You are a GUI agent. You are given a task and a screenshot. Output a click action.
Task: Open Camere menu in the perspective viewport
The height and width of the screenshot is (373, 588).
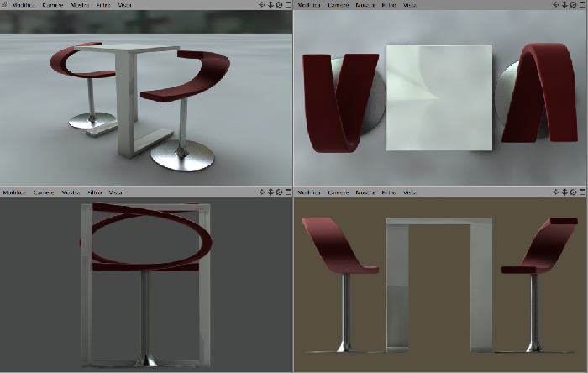(53, 5)
